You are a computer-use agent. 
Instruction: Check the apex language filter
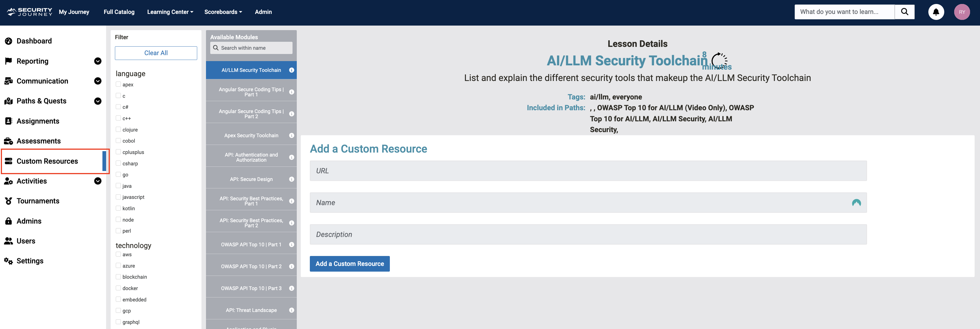(118, 84)
